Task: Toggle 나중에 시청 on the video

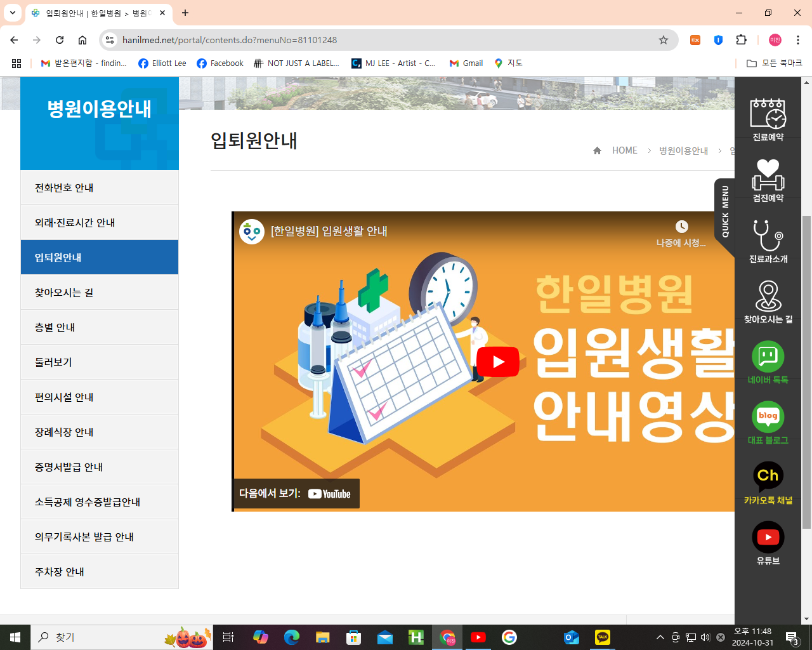Action: coord(681,227)
